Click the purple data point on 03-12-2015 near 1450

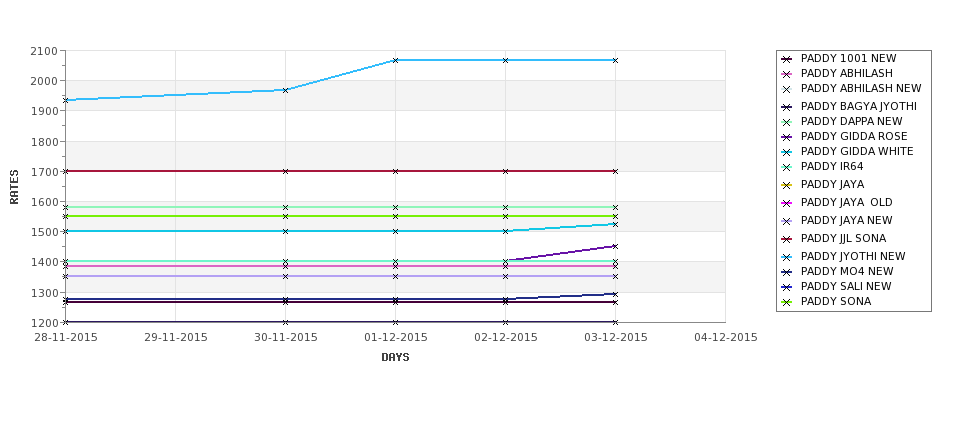pyautogui.click(x=615, y=246)
